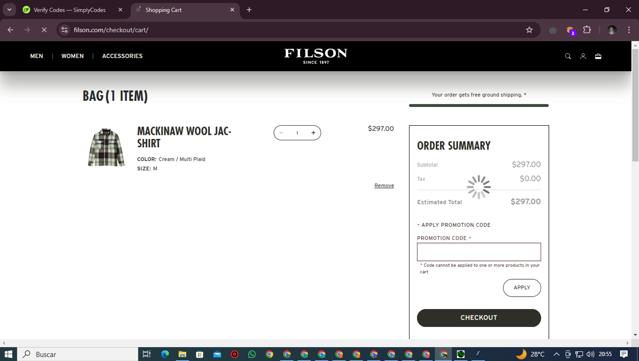This screenshot has height=361, width=639.
Task: Open the Mackinaw Wool Jac-Shirt product title
Action: 184,137
